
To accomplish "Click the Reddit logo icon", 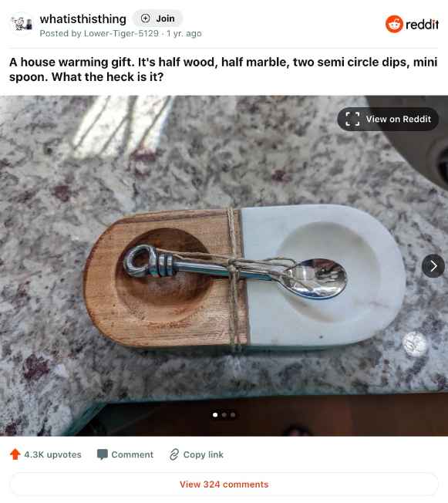I will [394, 24].
